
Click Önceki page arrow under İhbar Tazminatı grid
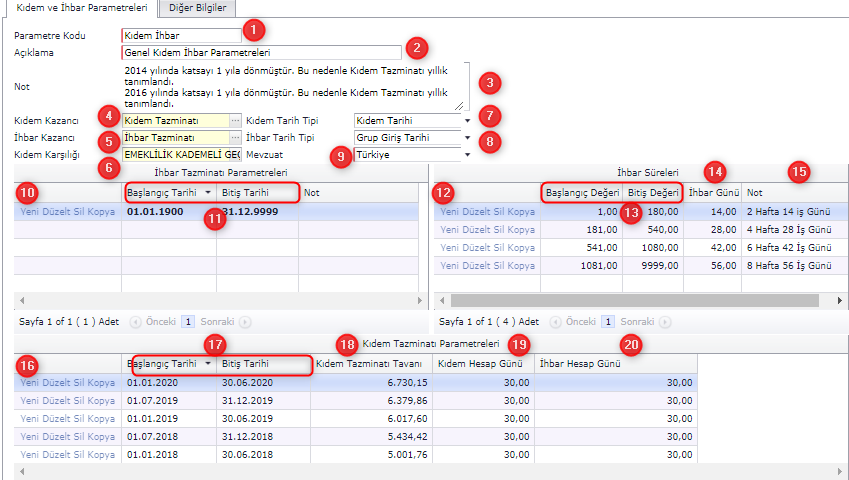(137, 322)
